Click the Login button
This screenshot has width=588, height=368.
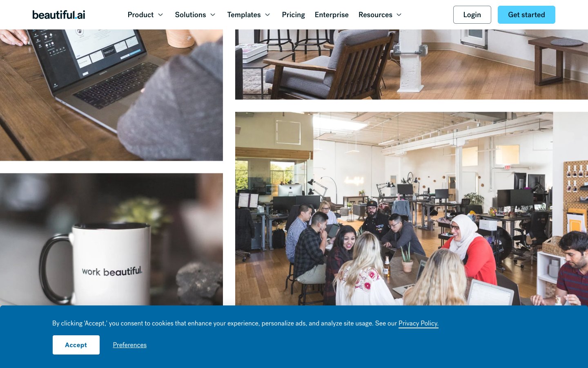pyautogui.click(x=472, y=15)
